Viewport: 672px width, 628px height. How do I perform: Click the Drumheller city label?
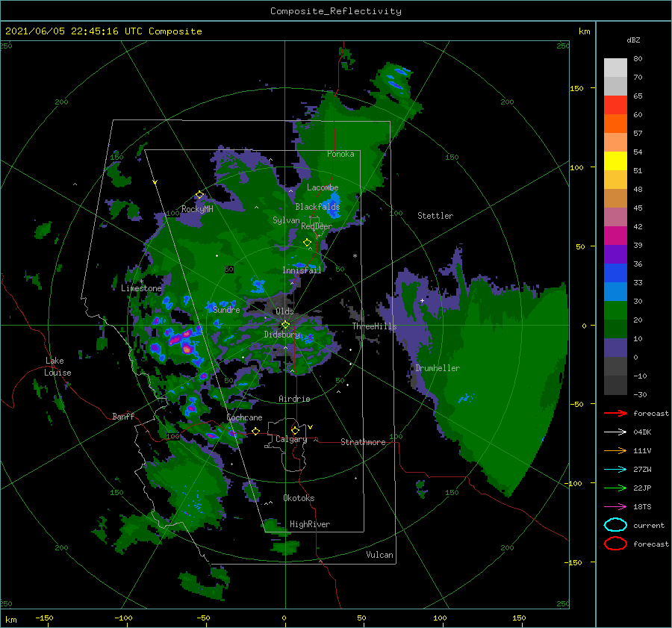(438, 368)
